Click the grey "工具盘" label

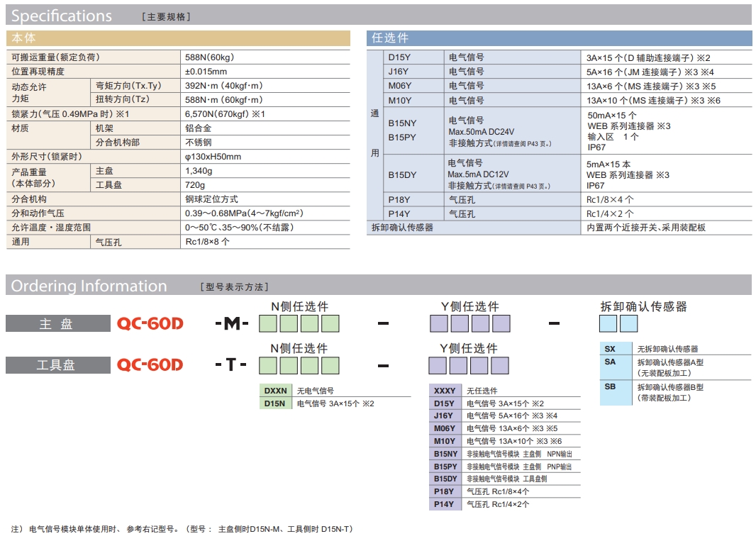click(58, 365)
